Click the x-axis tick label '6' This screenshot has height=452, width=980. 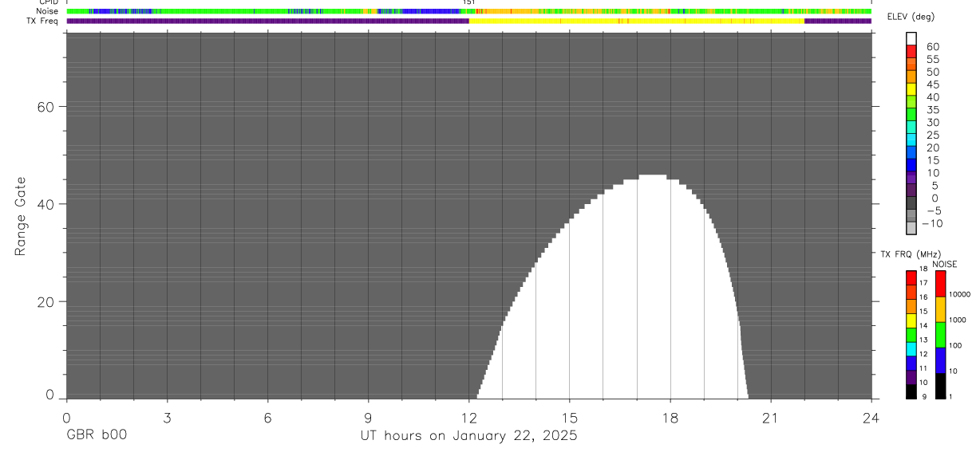click(x=267, y=418)
